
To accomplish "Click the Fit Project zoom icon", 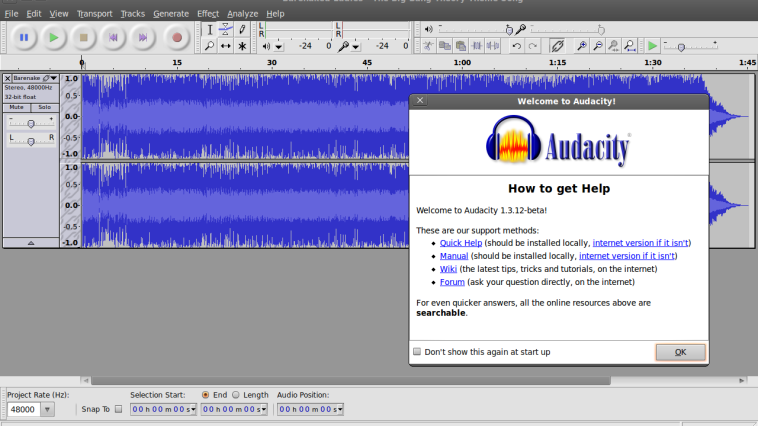I will tap(630, 46).
